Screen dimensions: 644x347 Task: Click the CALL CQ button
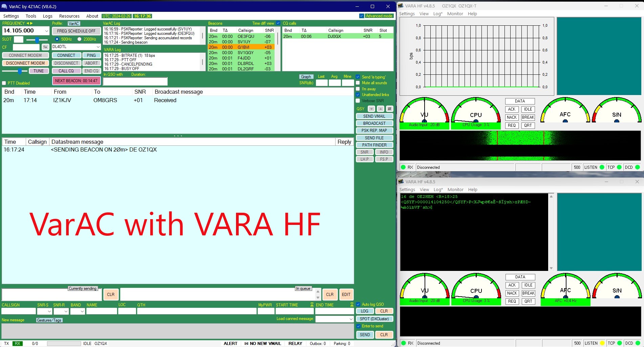[x=66, y=71]
